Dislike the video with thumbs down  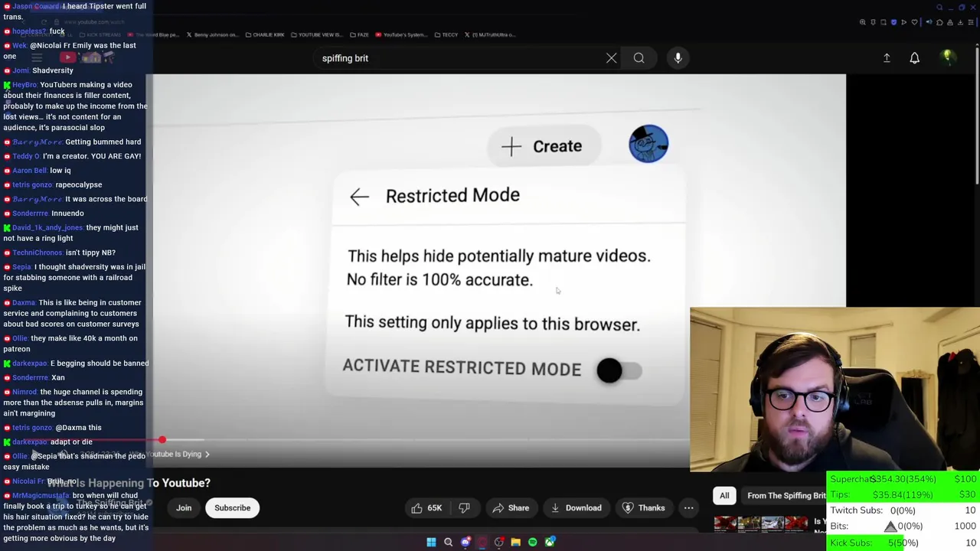tap(464, 508)
